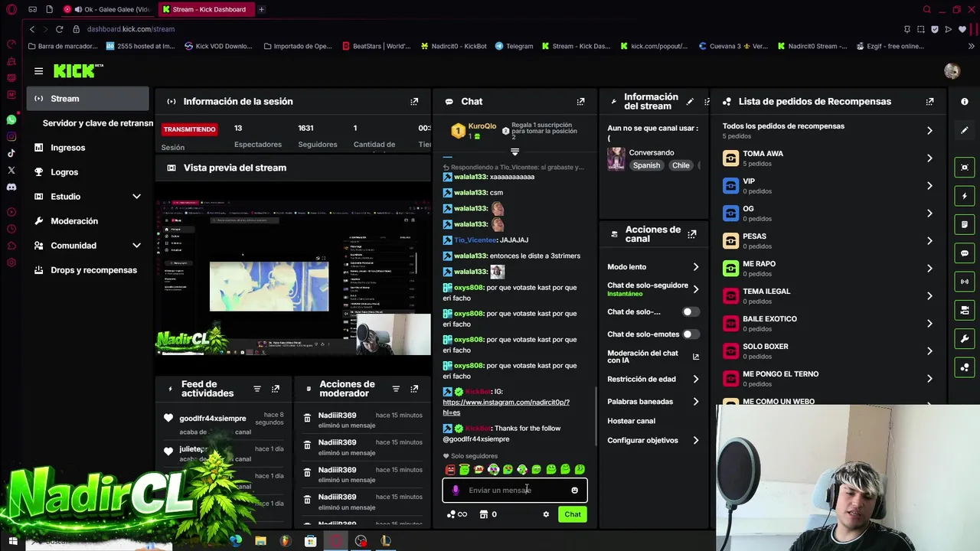Open Moderación in the left sidebar
Image resolution: width=980 pixels, height=551 pixels.
88,221
